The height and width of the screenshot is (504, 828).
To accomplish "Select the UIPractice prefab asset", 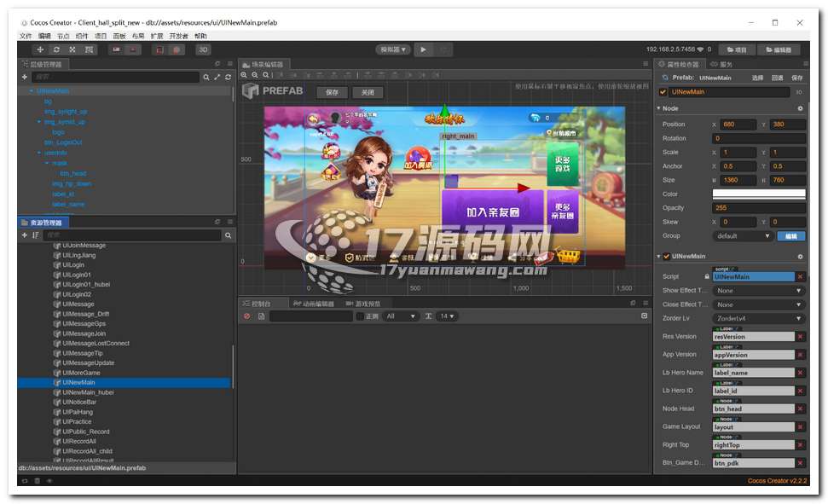I will [77, 421].
